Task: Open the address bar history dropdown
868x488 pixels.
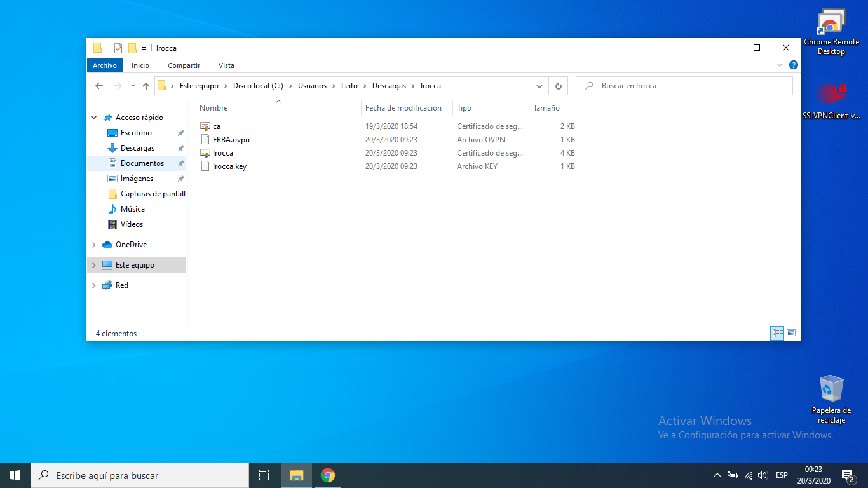Action: (x=539, y=86)
